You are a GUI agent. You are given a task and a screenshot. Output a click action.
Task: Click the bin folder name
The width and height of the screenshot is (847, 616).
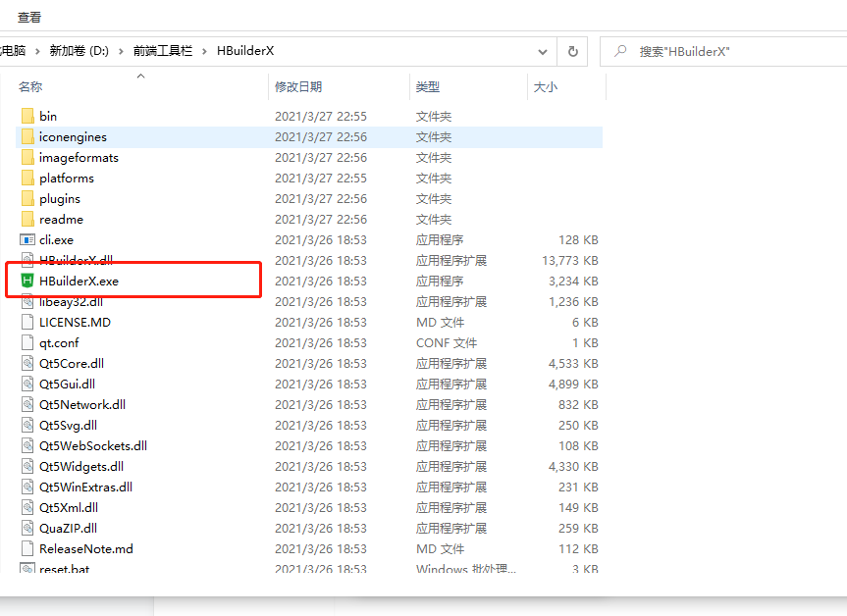(x=48, y=116)
